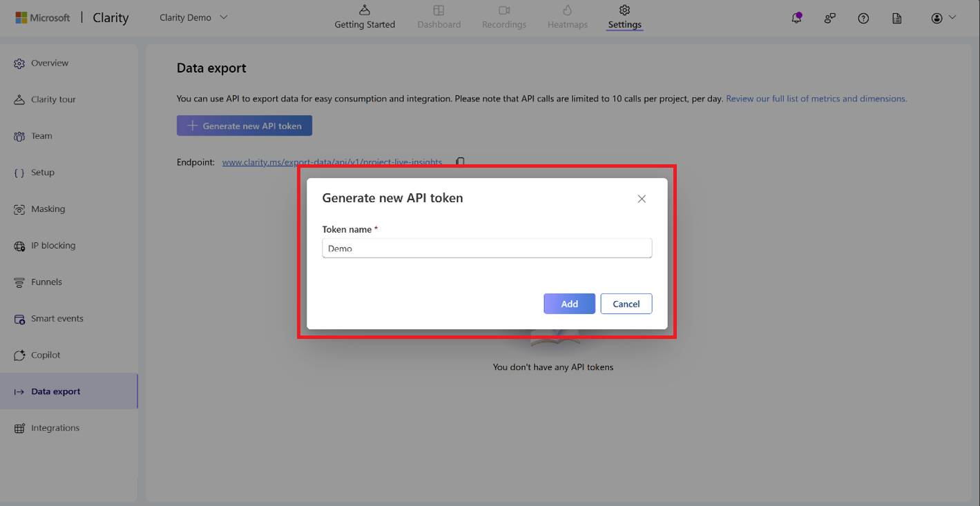This screenshot has height=506, width=980.
Task: Open Funnels settings
Action: pyautogui.click(x=69, y=283)
